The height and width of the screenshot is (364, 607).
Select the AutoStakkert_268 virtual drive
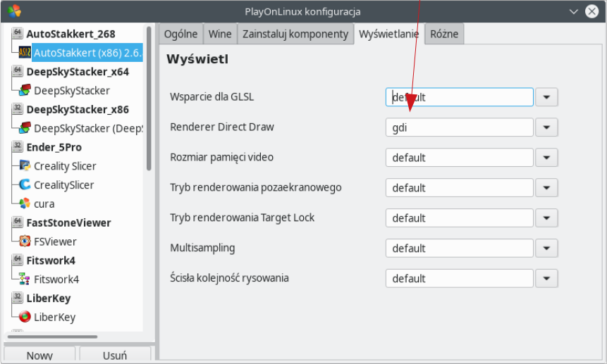(x=70, y=34)
